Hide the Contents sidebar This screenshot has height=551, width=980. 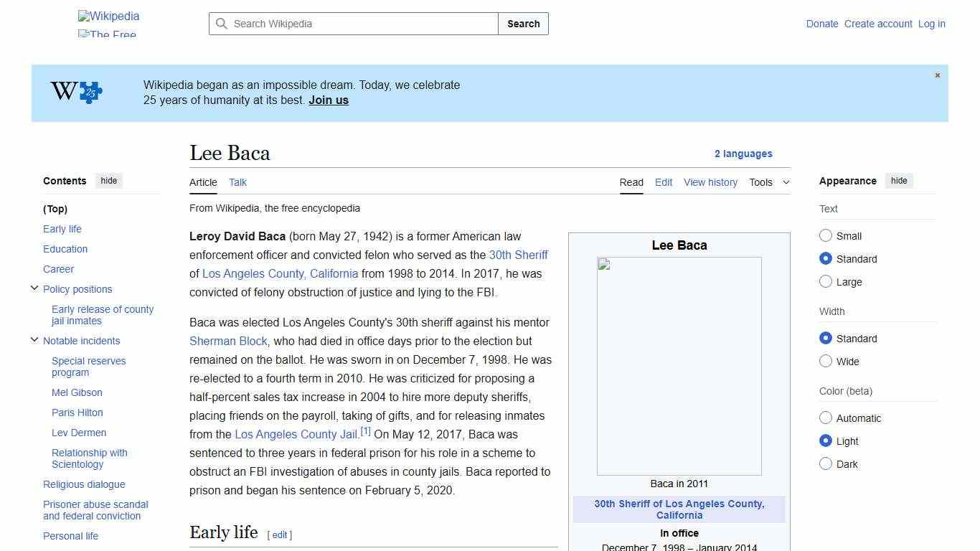click(x=108, y=181)
